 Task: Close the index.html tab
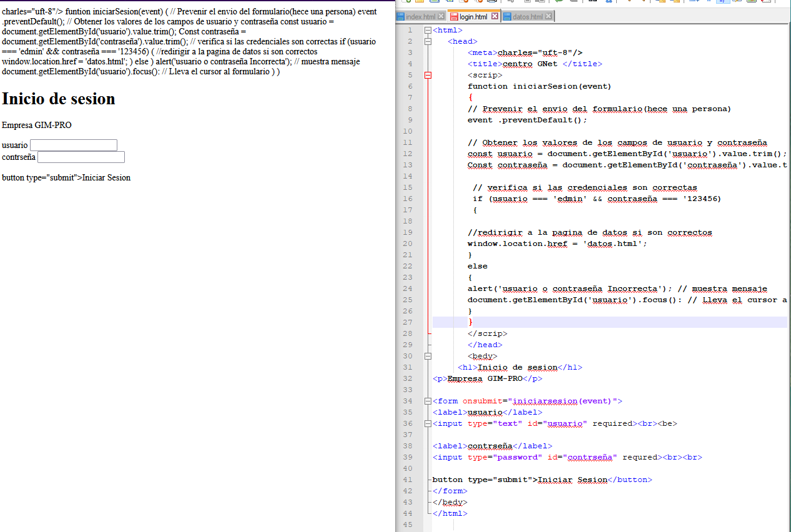(x=441, y=17)
